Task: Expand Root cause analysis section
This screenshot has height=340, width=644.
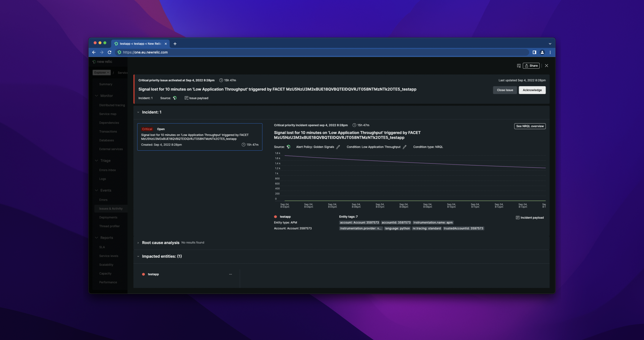Action: click(x=138, y=243)
